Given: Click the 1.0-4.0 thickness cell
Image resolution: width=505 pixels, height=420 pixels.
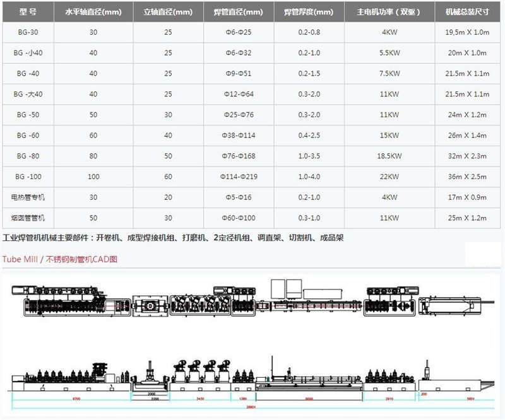Looking at the screenshot, I should (x=309, y=177).
